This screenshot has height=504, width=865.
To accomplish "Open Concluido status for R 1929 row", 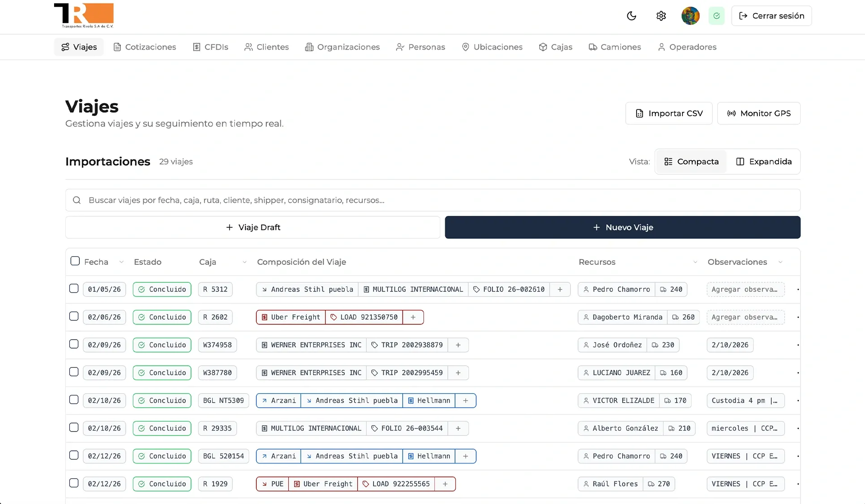I will [162, 484].
